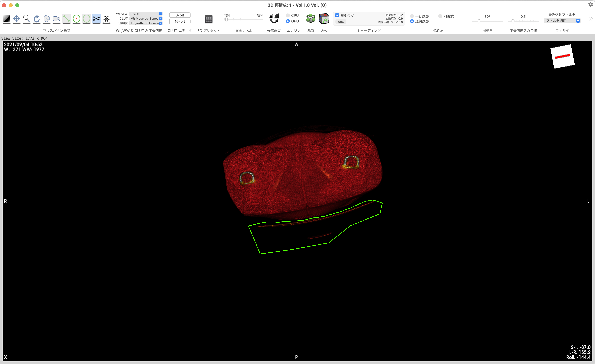This screenshot has width=595, height=364.
Task: Open the WL/WW preset dropdown
Action: [x=146, y=14]
